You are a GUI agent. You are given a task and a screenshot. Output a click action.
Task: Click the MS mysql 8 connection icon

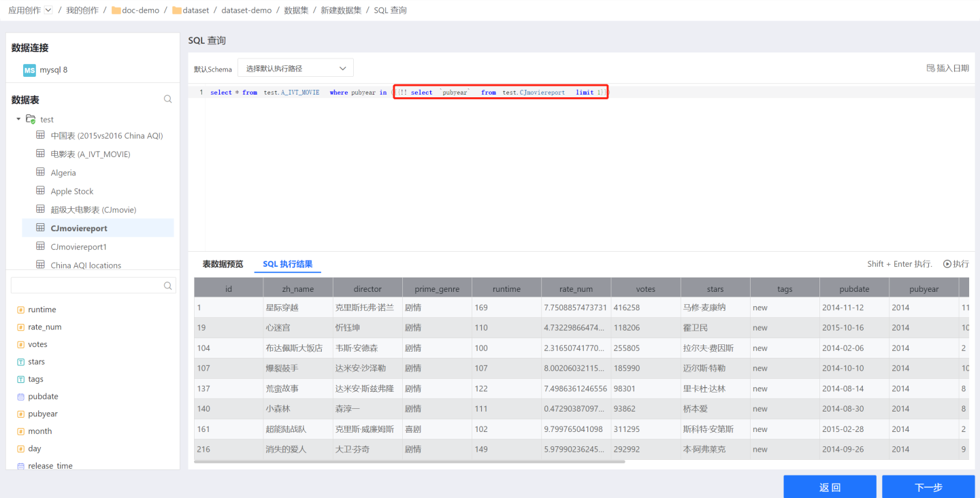(x=29, y=70)
